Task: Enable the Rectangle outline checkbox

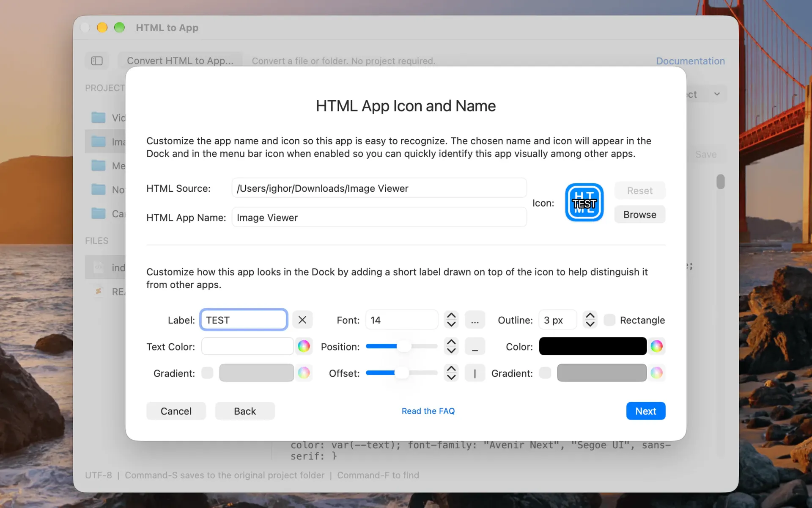Action: 609,320
